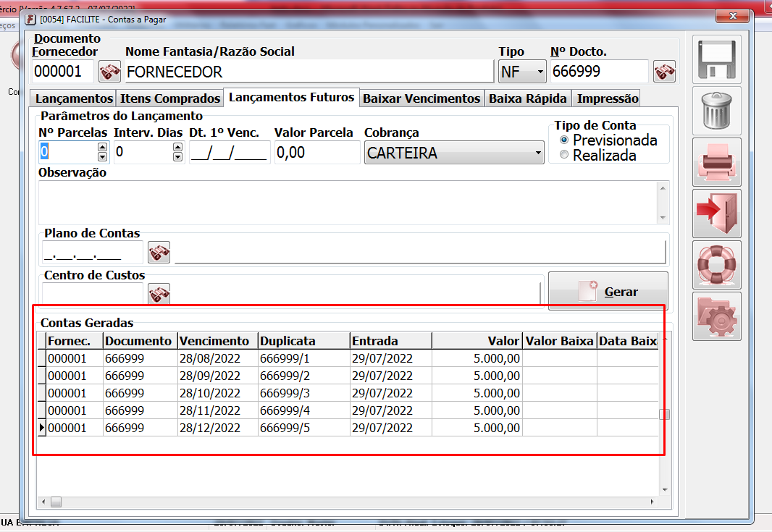Click the vencimento cell 28/12/2022
Viewport: 772px width, 532px height.
tap(217, 428)
